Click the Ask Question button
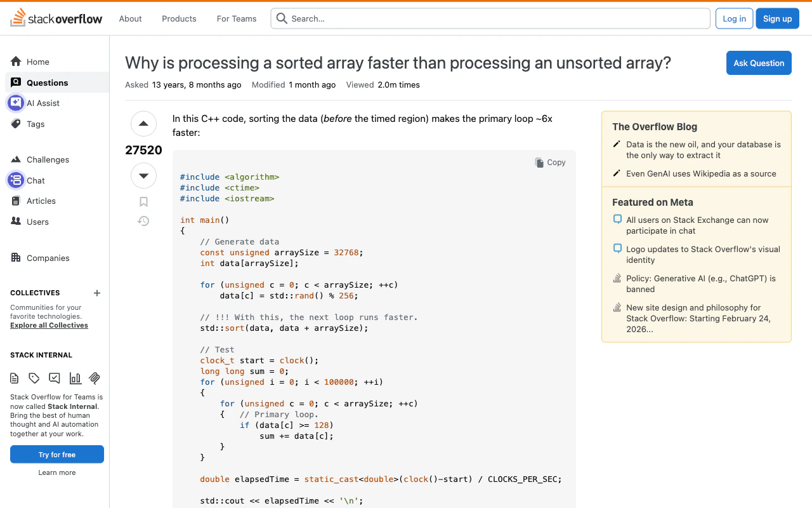This screenshot has width=812, height=508. click(759, 63)
